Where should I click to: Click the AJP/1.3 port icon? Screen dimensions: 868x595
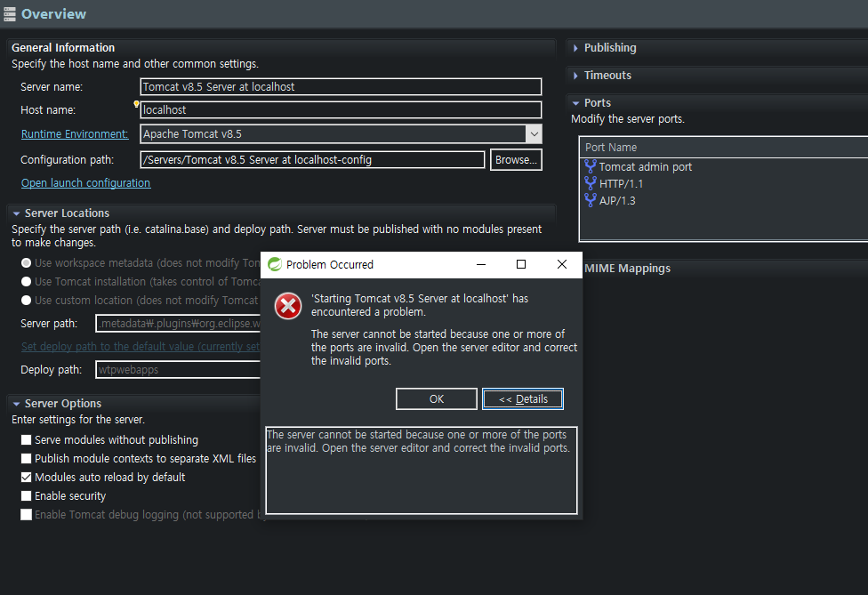tap(590, 200)
